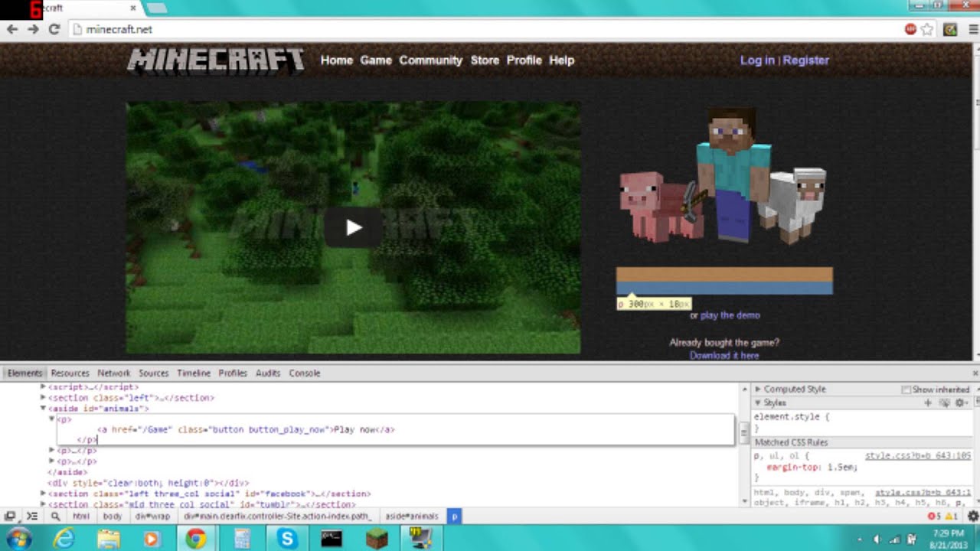This screenshot has width=980, height=551.
Task: Open the media player taskbar icon
Action: pos(151,539)
